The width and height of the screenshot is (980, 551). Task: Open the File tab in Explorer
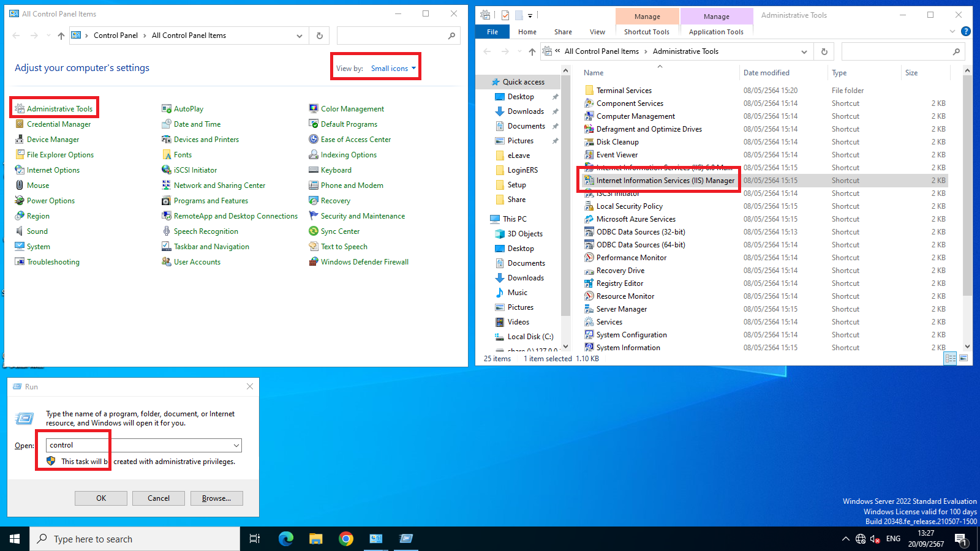[x=492, y=32]
